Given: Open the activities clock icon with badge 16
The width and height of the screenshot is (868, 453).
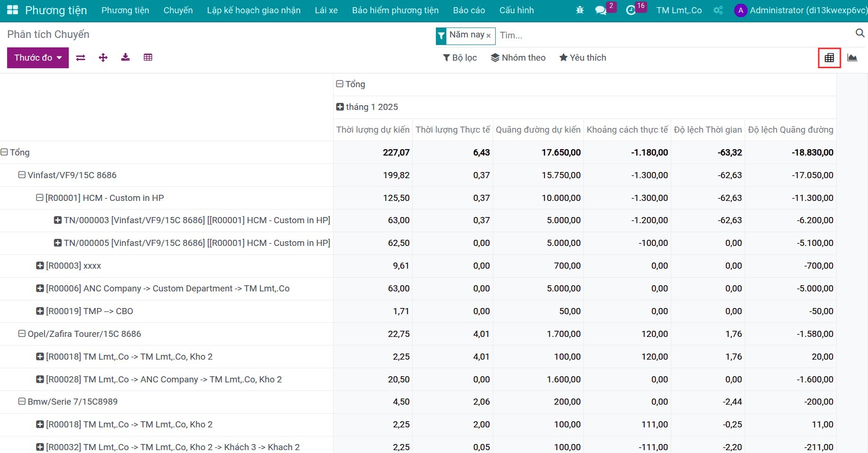Looking at the screenshot, I should pos(631,10).
